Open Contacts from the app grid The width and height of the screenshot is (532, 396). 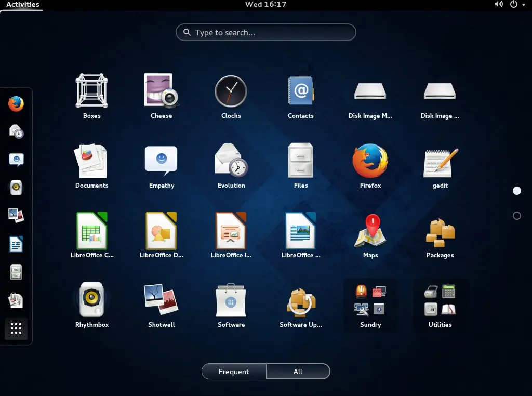[x=301, y=97]
